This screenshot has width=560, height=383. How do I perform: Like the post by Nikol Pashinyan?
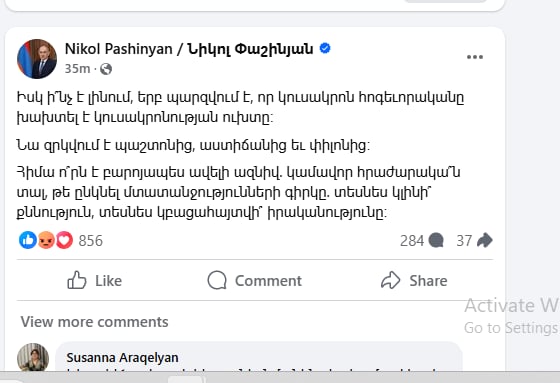[95, 280]
